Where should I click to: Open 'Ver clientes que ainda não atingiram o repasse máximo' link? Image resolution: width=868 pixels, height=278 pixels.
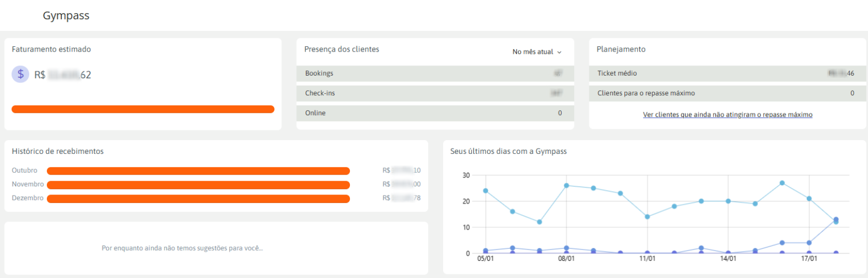(727, 115)
